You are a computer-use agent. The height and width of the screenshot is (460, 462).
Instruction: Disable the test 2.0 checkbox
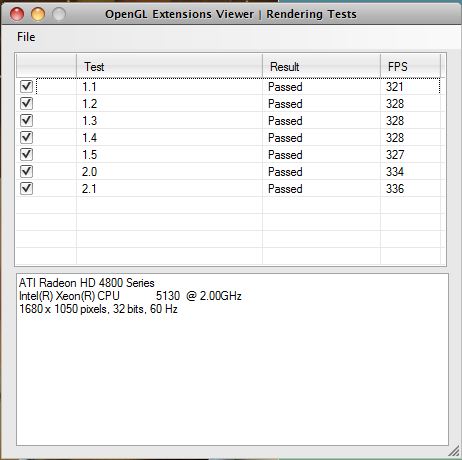coord(27,172)
